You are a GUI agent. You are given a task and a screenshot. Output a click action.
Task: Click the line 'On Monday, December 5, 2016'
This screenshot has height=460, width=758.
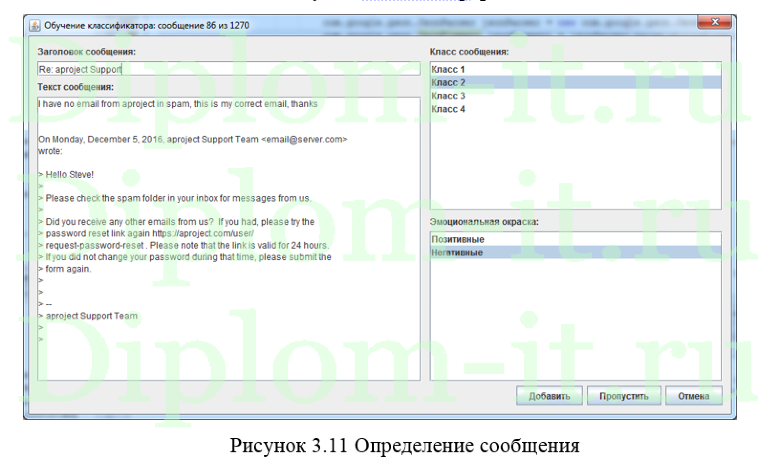click(193, 140)
